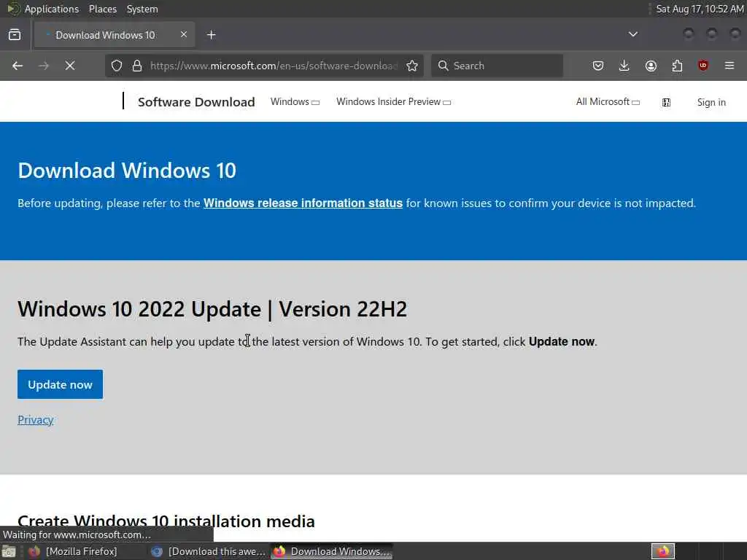Viewport: 747px width, 560px height.
Task: Open the Save to Pocket icon
Action: coord(598,66)
